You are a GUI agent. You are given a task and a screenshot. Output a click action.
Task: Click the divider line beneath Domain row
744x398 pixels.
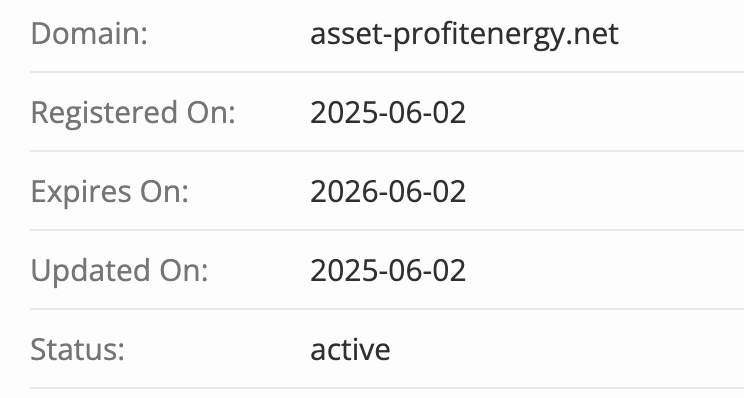click(x=387, y=72)
